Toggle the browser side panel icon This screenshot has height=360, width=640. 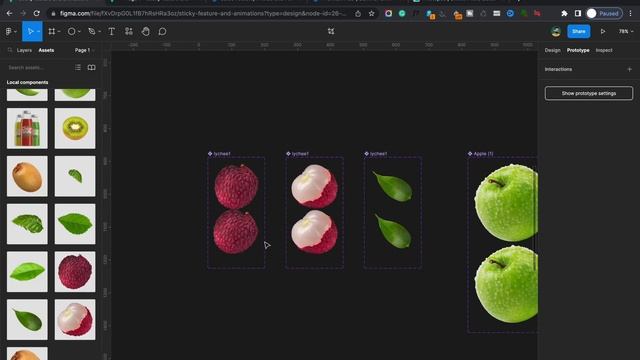[578, 13]
